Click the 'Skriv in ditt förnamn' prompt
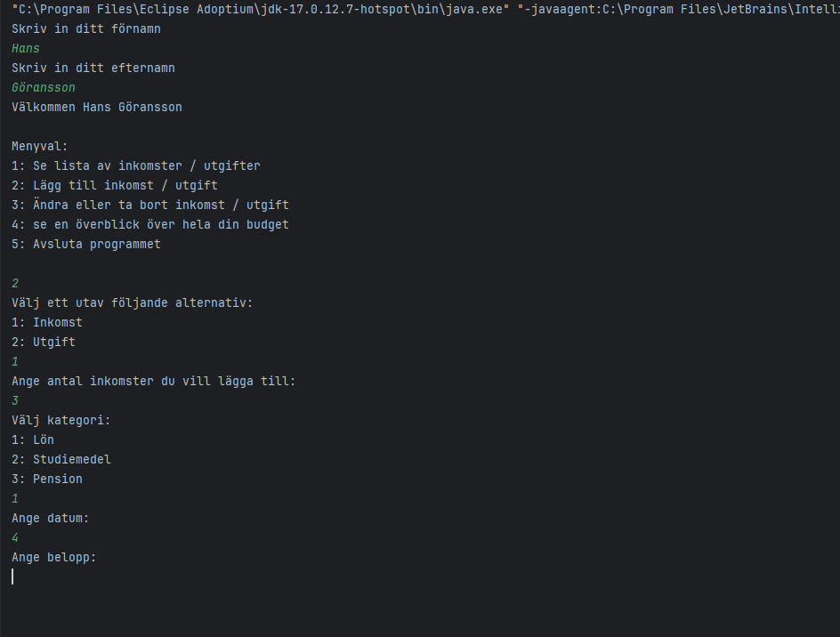Viewport: 840px width, 637px height. coord(86,29)
